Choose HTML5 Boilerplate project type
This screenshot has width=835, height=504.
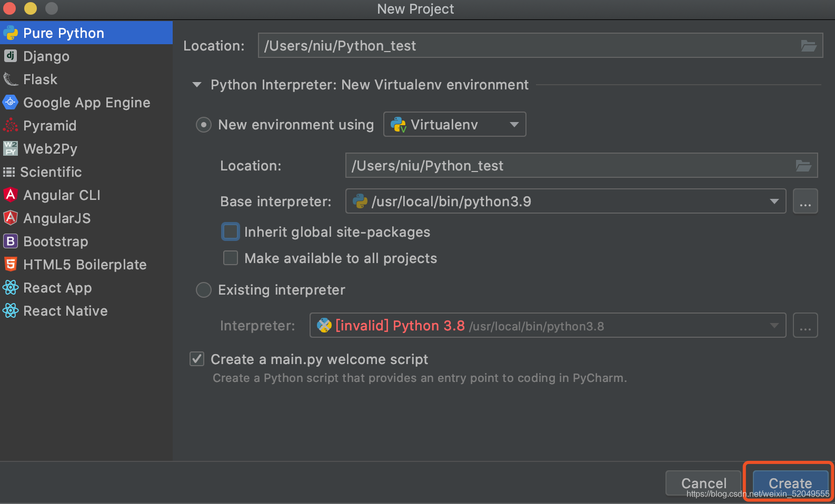(86, 264)
